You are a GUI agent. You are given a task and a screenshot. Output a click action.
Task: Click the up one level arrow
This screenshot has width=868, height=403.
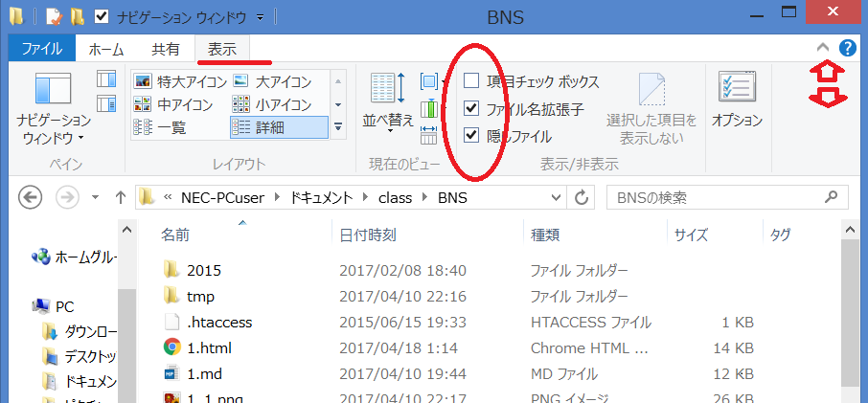[120, 197]
